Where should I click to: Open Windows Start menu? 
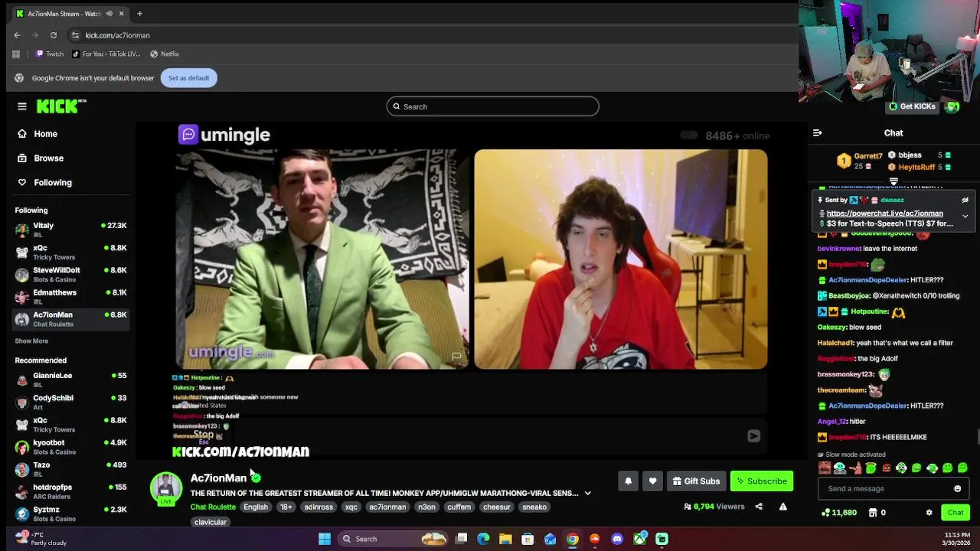325,539
